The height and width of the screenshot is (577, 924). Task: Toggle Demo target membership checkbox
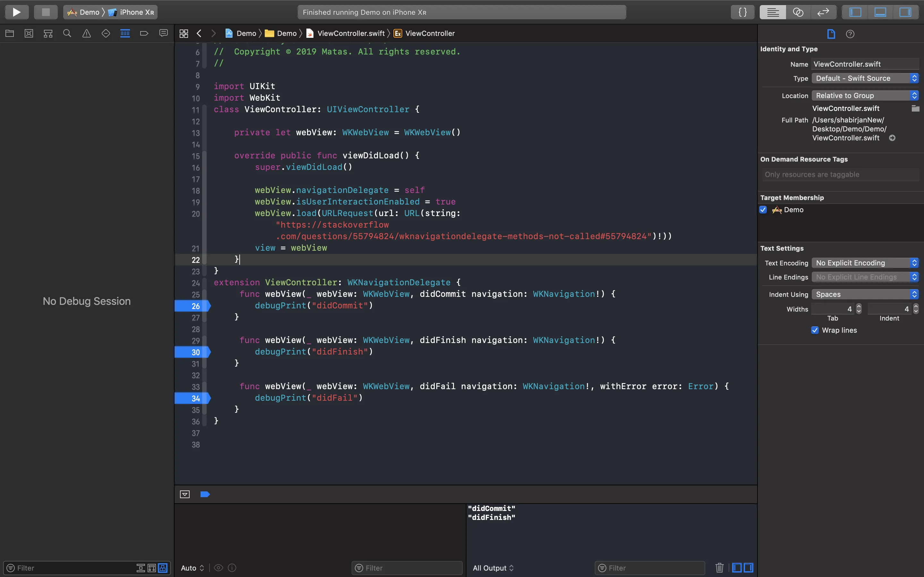coord(763,210)
